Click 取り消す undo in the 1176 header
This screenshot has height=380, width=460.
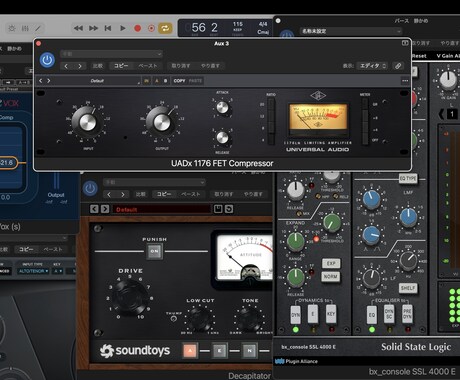(x=181, y=66)
